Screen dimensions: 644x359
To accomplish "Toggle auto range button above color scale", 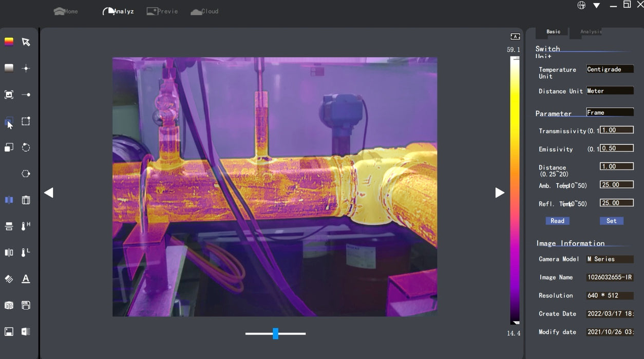I will tap(515, 36).
